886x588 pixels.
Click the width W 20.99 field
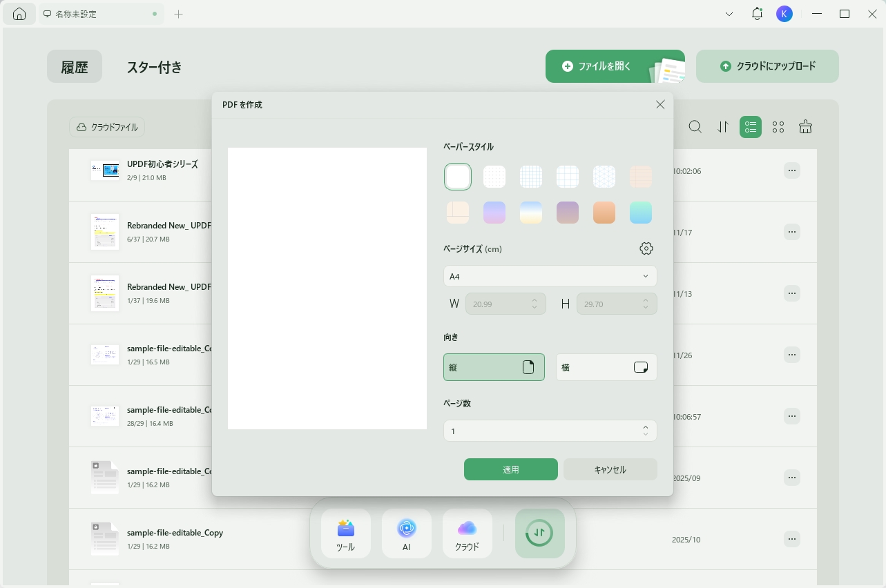click(505, 304)
